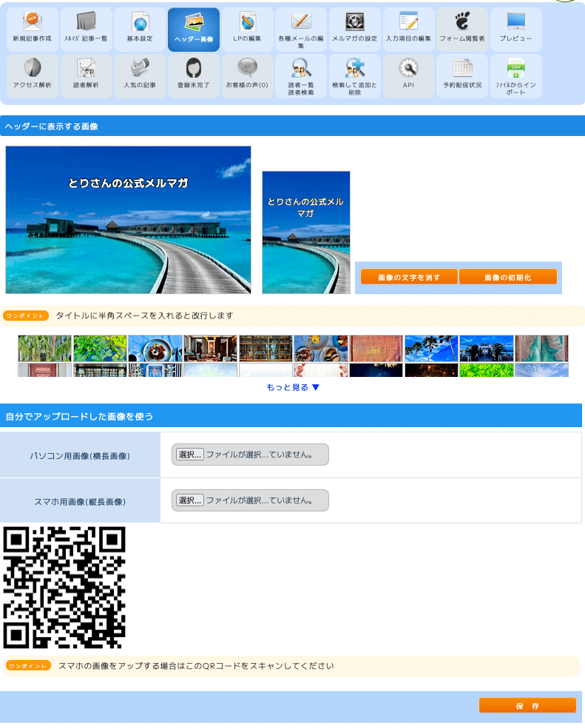Select the green leaves thumbnail
Viewport: 585px width, 728px height.
pos(100,348)
